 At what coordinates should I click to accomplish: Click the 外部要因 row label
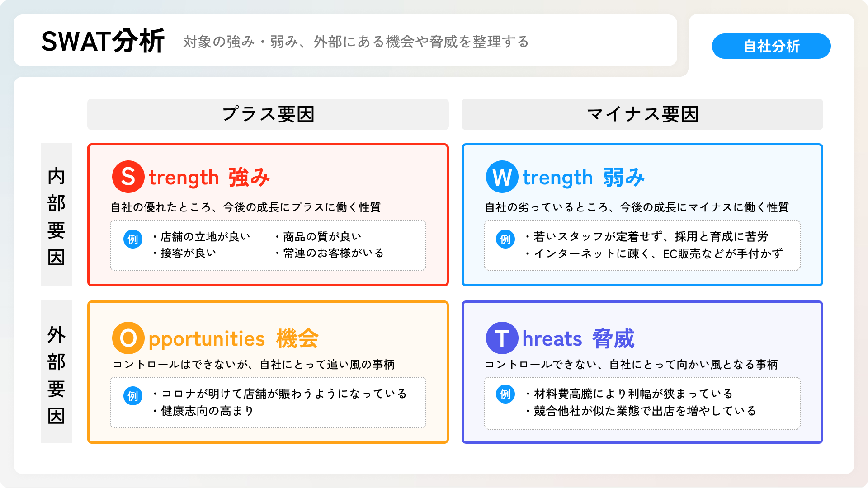tap(57, 372)
